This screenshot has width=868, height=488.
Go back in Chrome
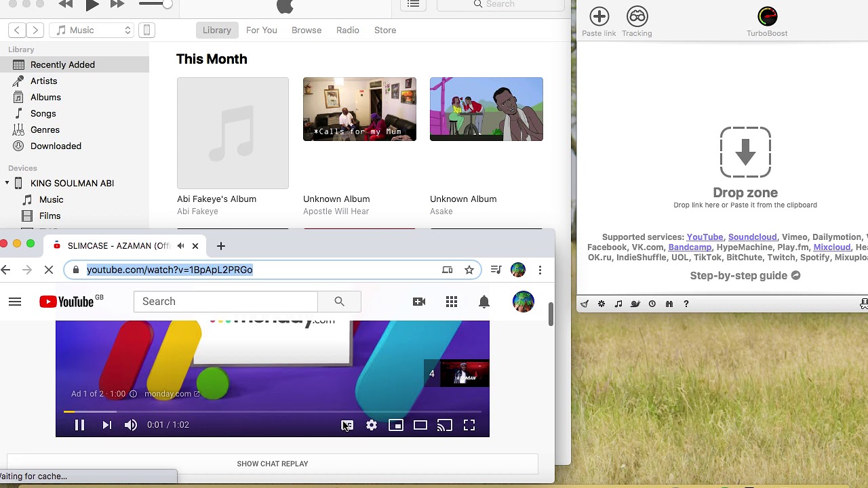pos(6,270)
